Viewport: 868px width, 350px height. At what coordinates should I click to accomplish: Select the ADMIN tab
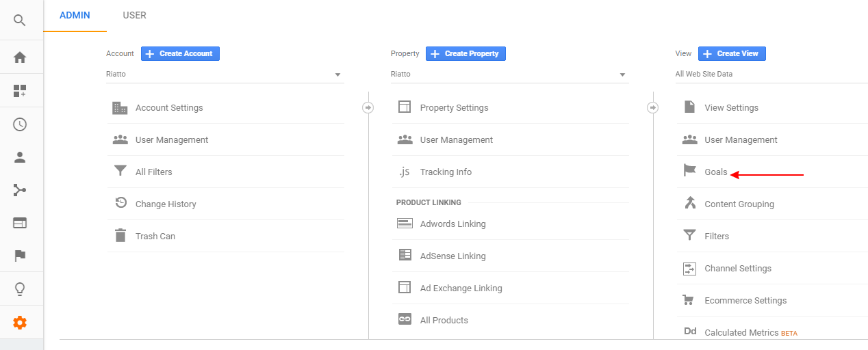tap(75, 15)
